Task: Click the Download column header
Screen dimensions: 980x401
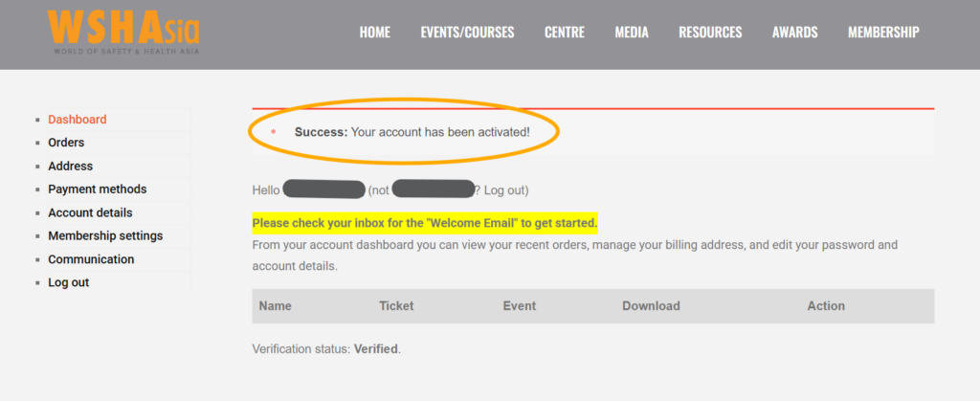Action: pos(651,306)
